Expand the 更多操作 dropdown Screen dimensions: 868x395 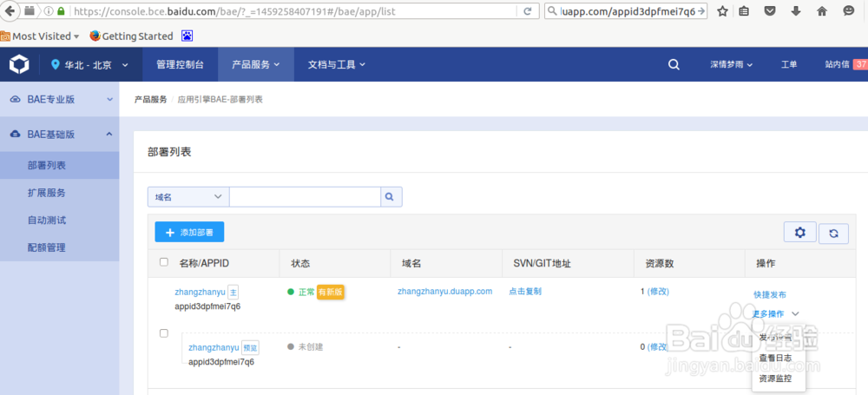click(775, 313)
